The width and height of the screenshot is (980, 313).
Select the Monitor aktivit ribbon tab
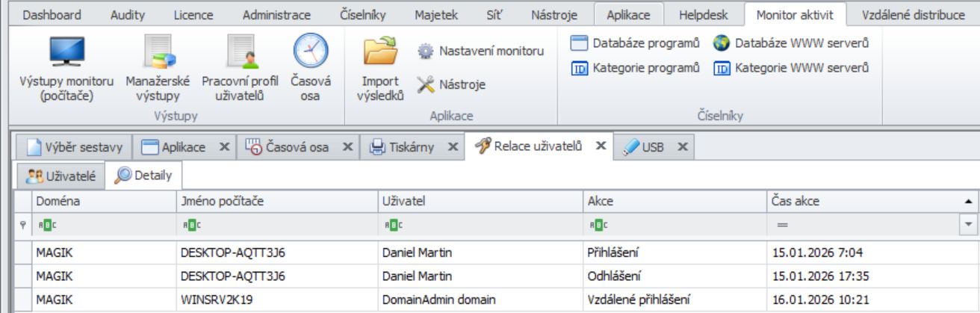pos(795,14)
